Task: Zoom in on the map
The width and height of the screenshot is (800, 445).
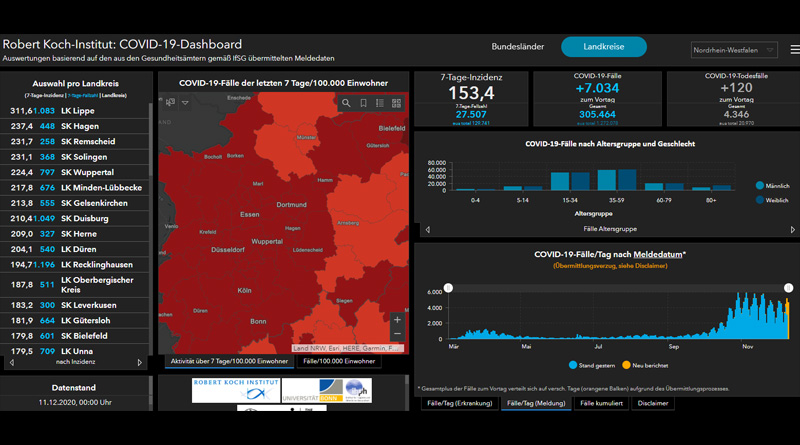Action: click(397, 320)
